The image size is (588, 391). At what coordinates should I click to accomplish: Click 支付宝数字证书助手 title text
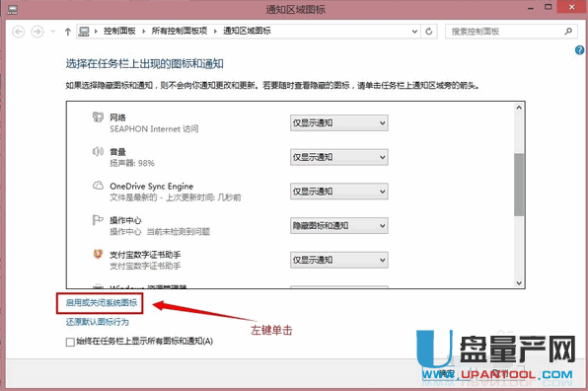145,255
